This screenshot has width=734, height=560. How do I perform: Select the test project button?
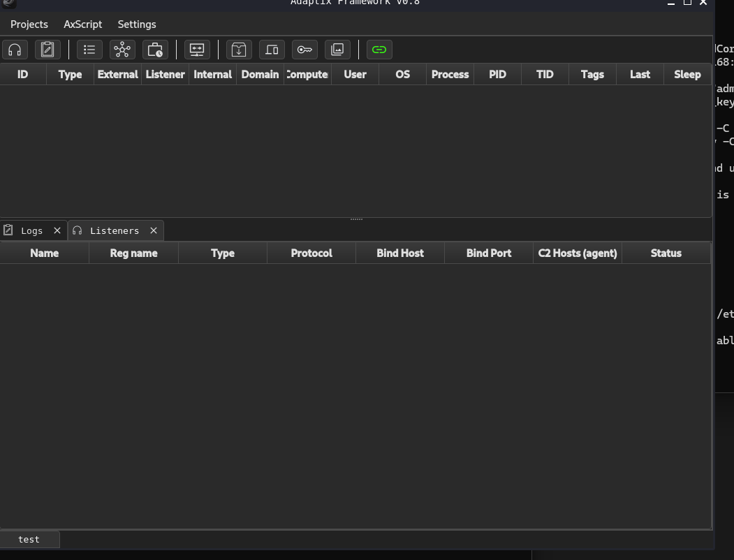tap(29, 539)
